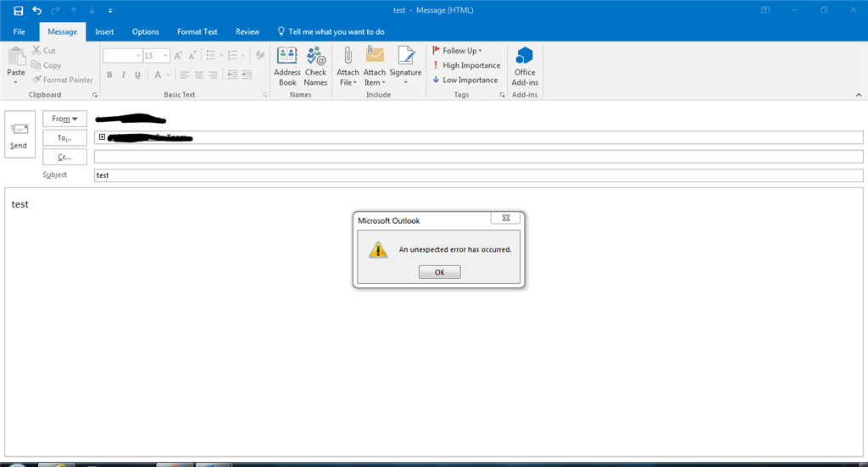Click the Cc... button
The height and width of the screenshot is (467, 868).
tap(64, 157)
